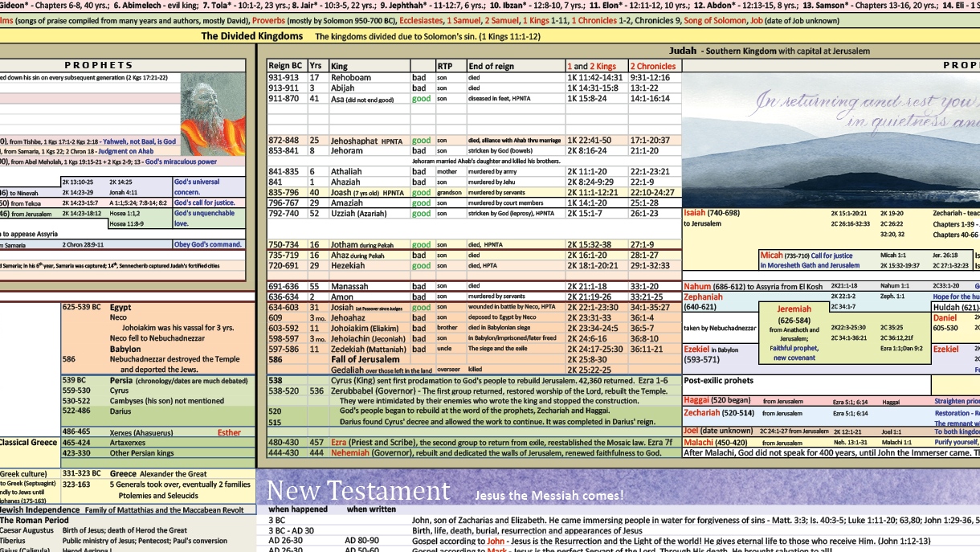Click the landscape image with cursive quote

point(830,141)
